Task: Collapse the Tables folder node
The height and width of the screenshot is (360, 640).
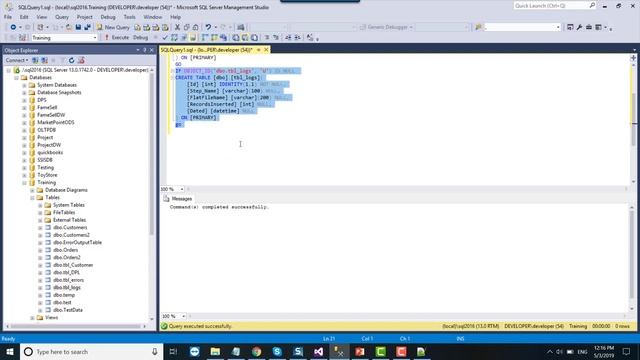Action: point(32,198)
